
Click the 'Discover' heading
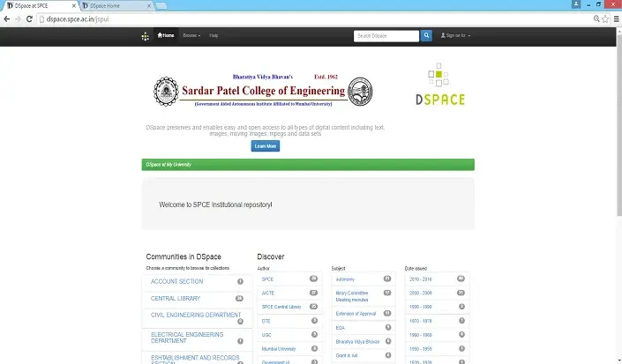click(271, 256)
